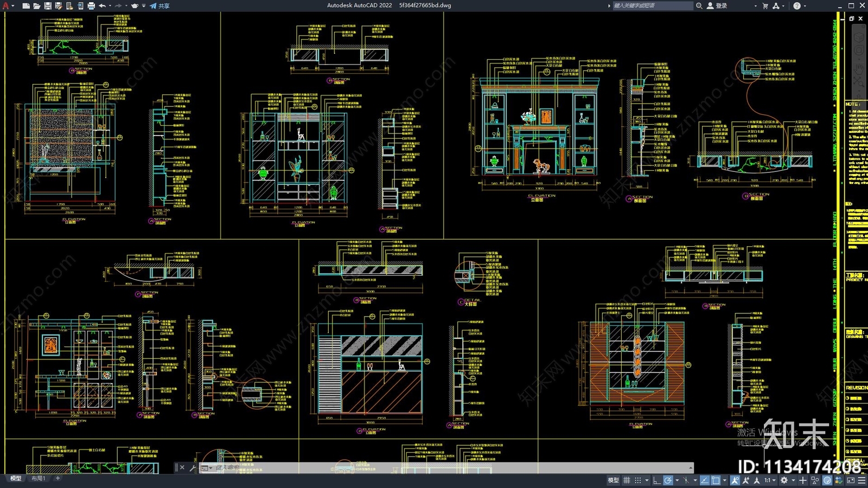Close the command line with X

[x=182, y=467]
